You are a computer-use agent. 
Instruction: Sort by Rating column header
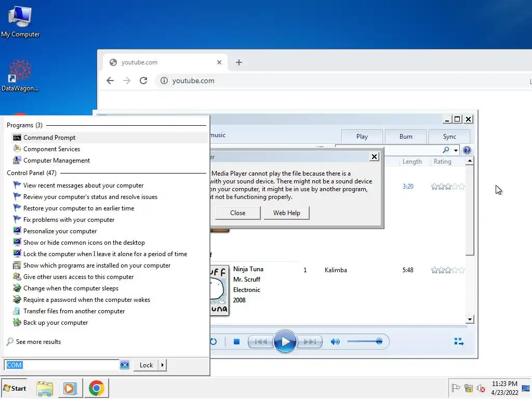coord(443,162)
